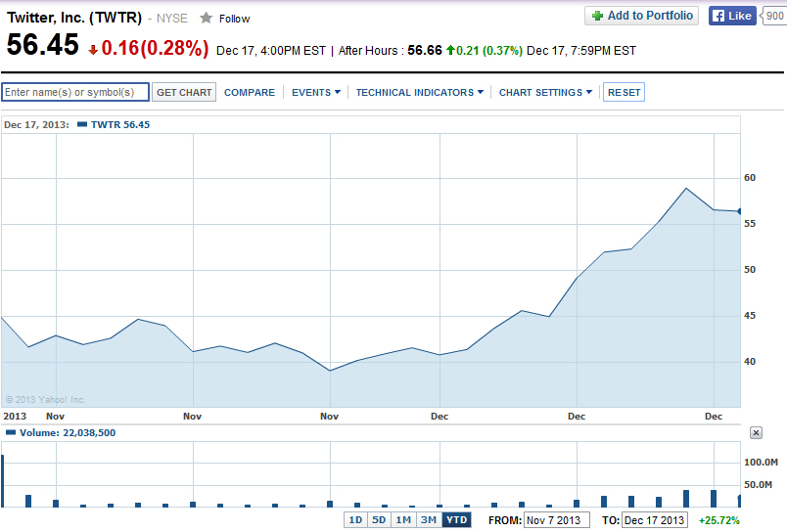This screenshot has height=532, width=787.
Task: Click the Compare link
Action: [250, 92]
